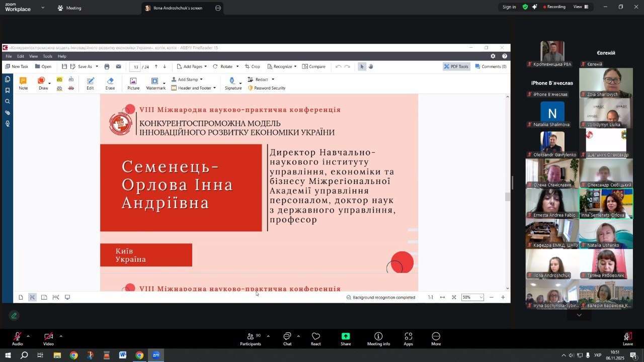The width and height of the screenshot is (644, 362).
Task: Click the green Share screen button
Action: click(346, 337)
